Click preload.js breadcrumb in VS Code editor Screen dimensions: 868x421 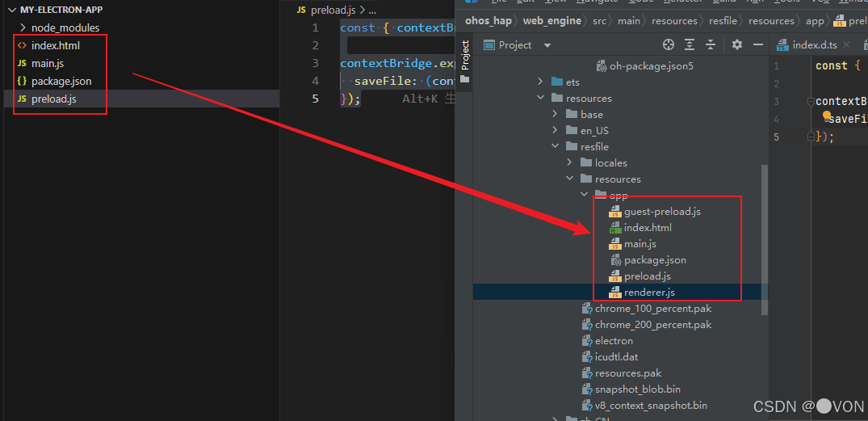[x=333, y=10]
